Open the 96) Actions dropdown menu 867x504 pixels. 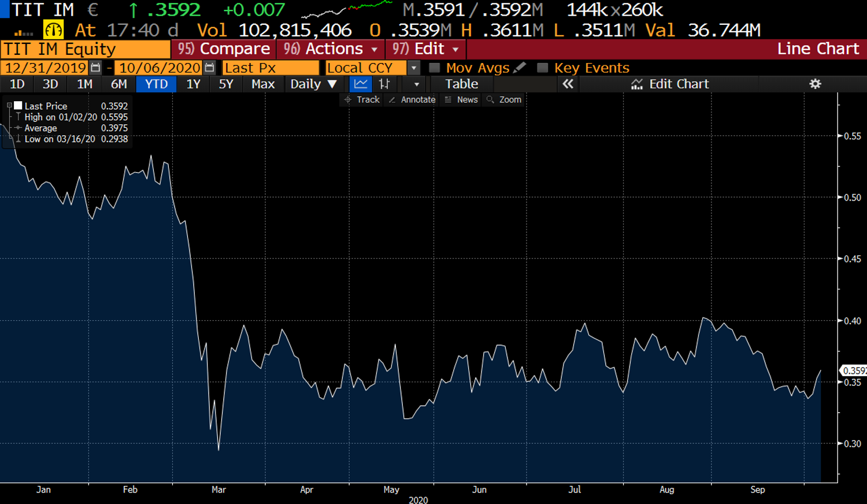tap(331, 49)
